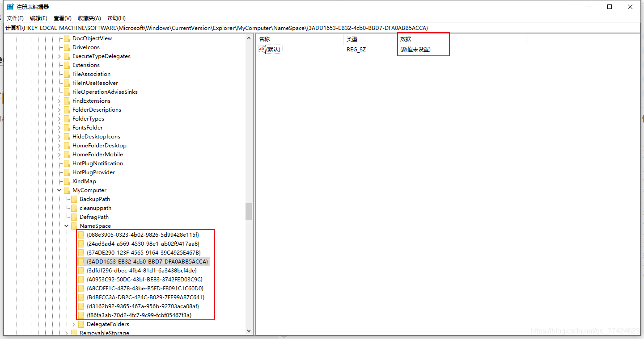644x339 pixels.
Task: Collapse the MyComputer key
Action: pos(59,190)
